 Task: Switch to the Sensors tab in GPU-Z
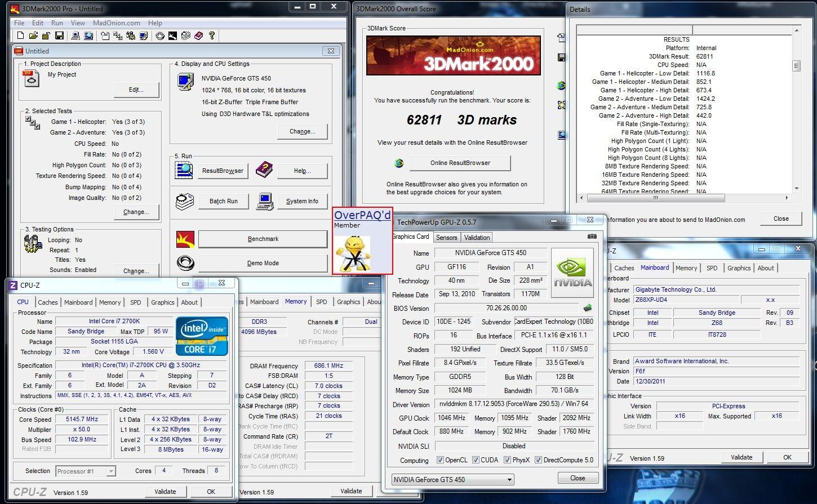[x=446, y=238]
